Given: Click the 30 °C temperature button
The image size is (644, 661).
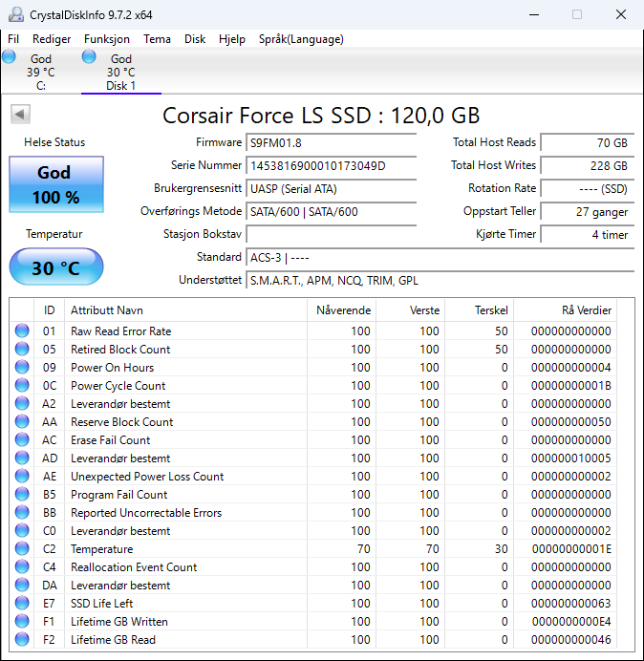Looking at the screenshot, I should point(56,267).
